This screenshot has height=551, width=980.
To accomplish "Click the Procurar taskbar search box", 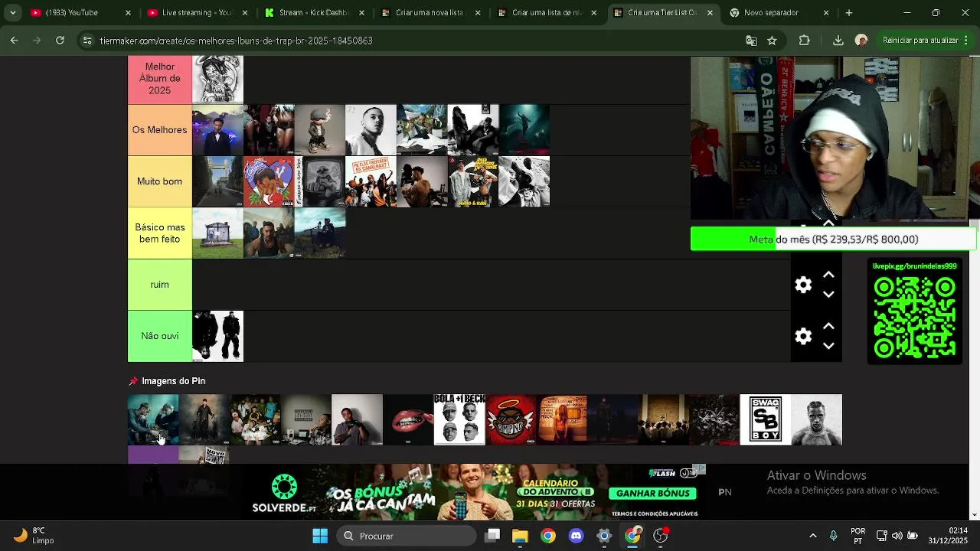I will 407,536.
